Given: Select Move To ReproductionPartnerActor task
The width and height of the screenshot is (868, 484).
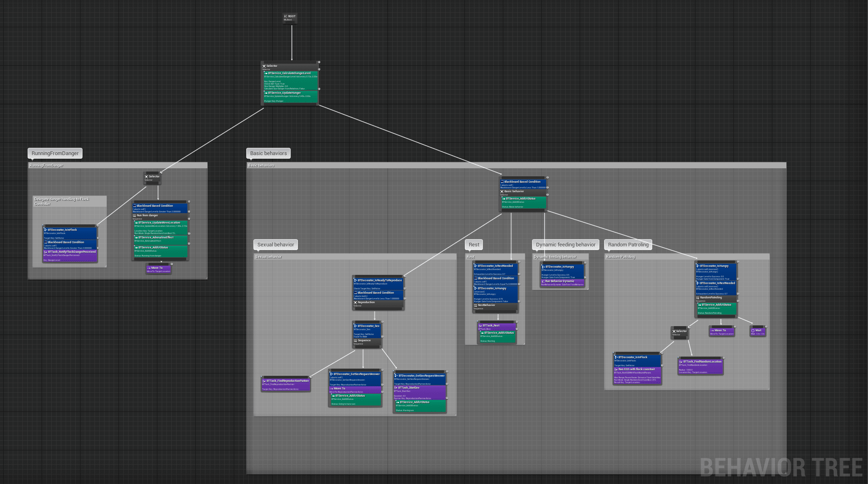Looking at the screenshot, I should point(356,390).
